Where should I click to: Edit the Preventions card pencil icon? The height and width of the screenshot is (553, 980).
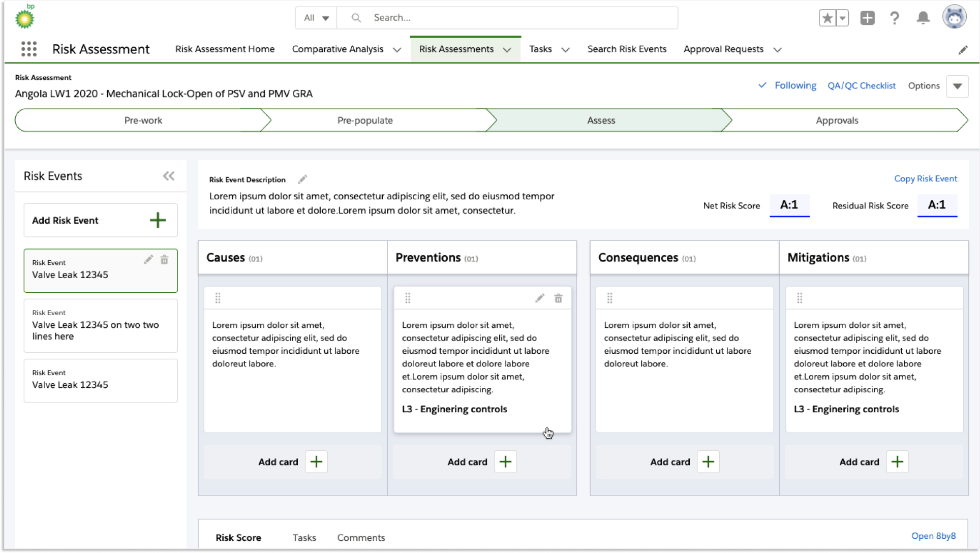pyautogui.click(x=540, y=298)
